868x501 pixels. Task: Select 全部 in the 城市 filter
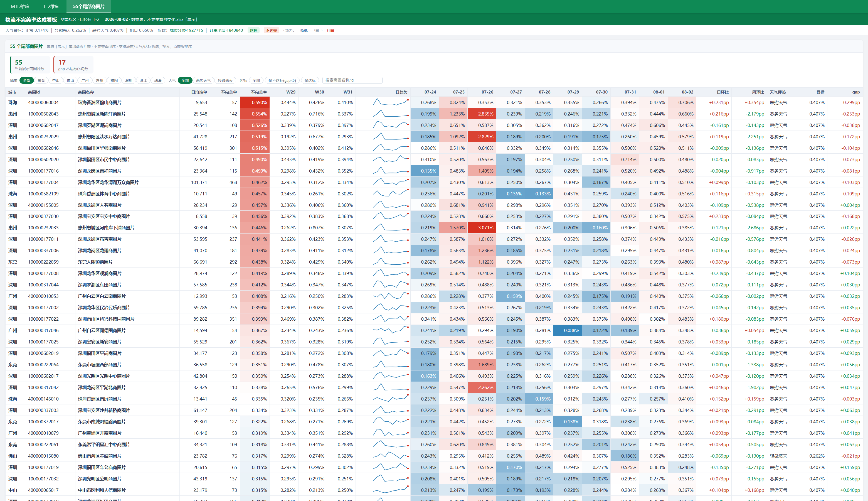pyautogui.click(x=26, y=80)
